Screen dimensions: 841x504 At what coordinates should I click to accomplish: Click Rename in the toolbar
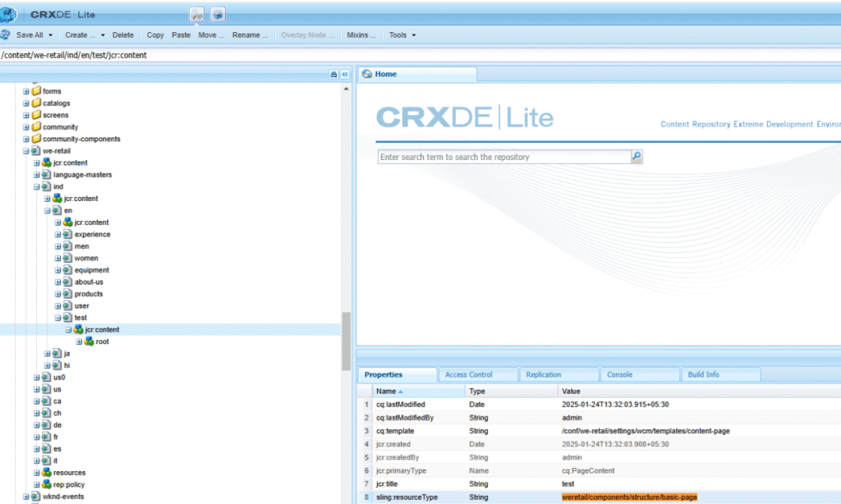click(250, 34)
